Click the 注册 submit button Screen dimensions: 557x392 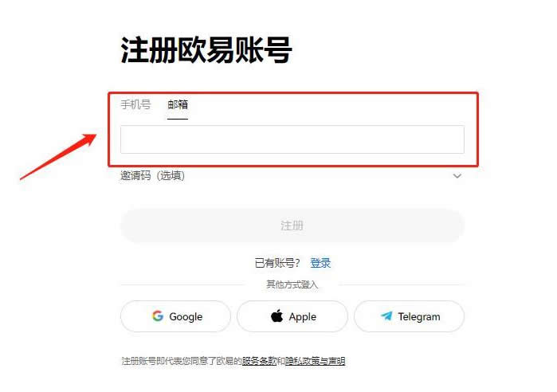[292, 225]
